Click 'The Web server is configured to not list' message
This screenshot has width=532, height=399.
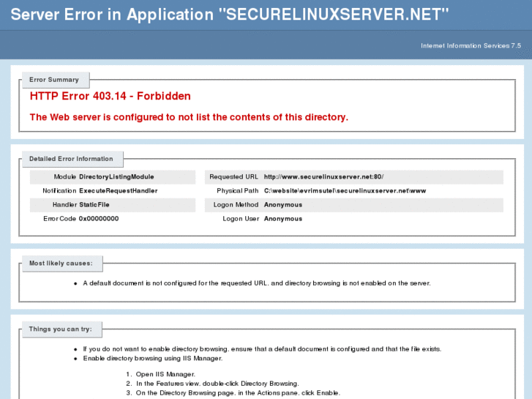pos(189,117)
